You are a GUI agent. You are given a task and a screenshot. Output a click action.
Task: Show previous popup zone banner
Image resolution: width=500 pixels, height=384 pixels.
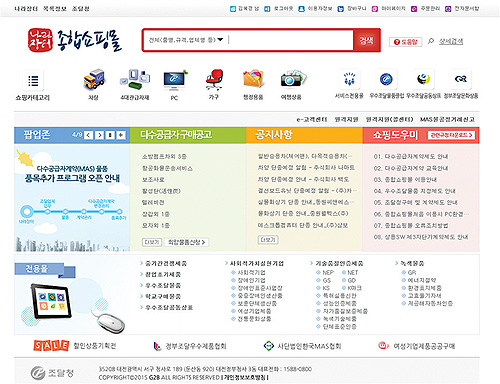[x=89, y=135]
